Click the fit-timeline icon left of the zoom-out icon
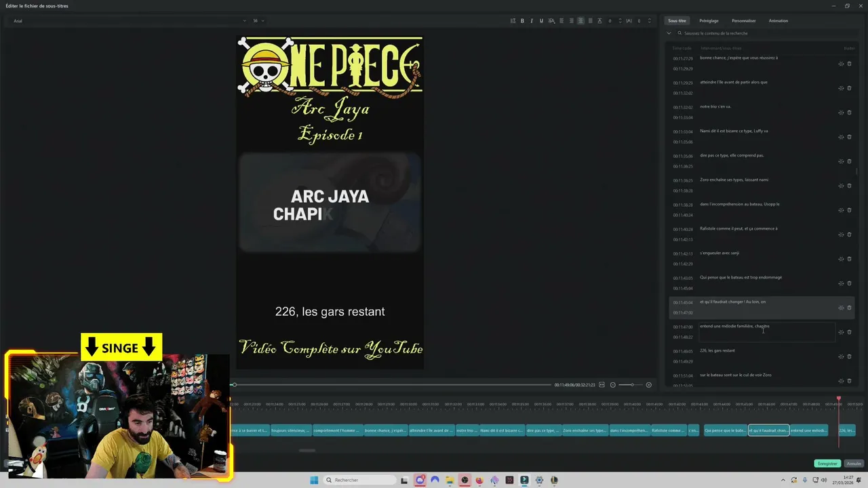Screen dimensions: 868x488 (x=601, y=385)
